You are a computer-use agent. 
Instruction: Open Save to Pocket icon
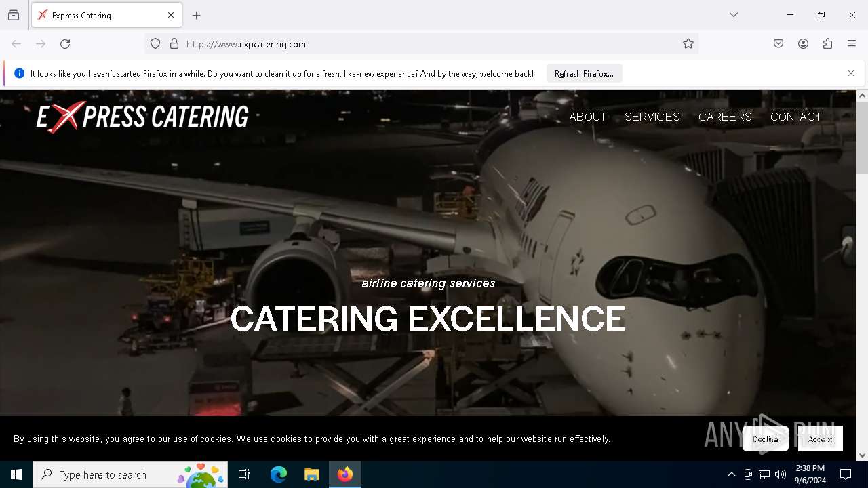[778, 44]
